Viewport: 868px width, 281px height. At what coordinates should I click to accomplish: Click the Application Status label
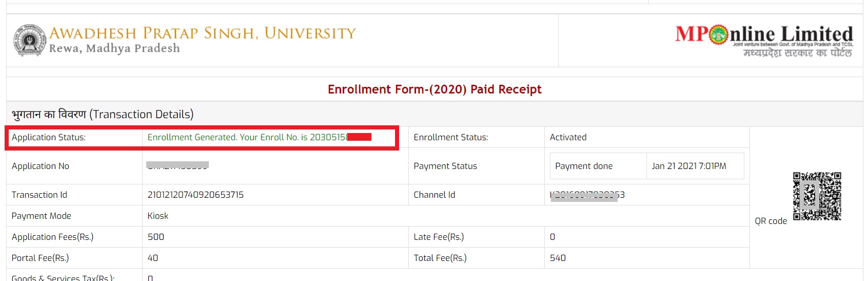(49, 137)
